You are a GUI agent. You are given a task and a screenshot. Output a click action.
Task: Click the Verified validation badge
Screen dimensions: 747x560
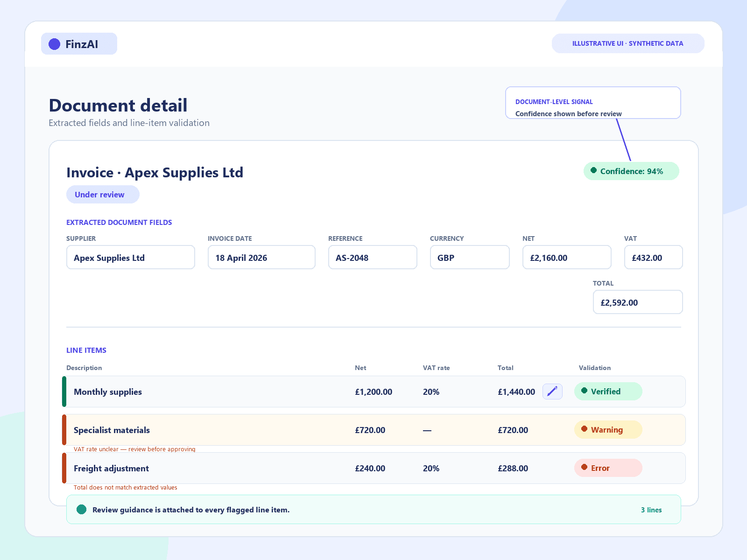point(608,392)
